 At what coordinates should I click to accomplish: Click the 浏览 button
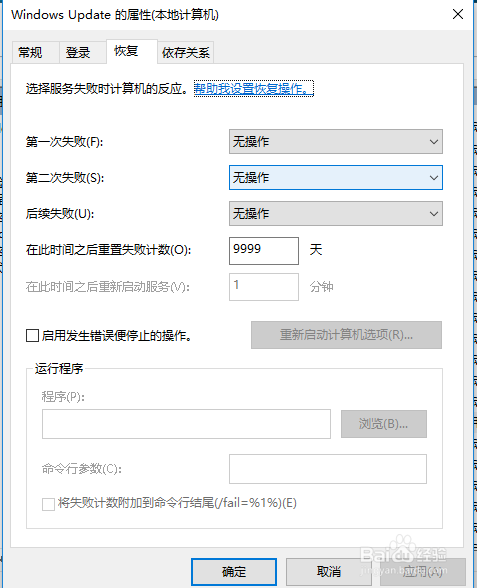384,424
